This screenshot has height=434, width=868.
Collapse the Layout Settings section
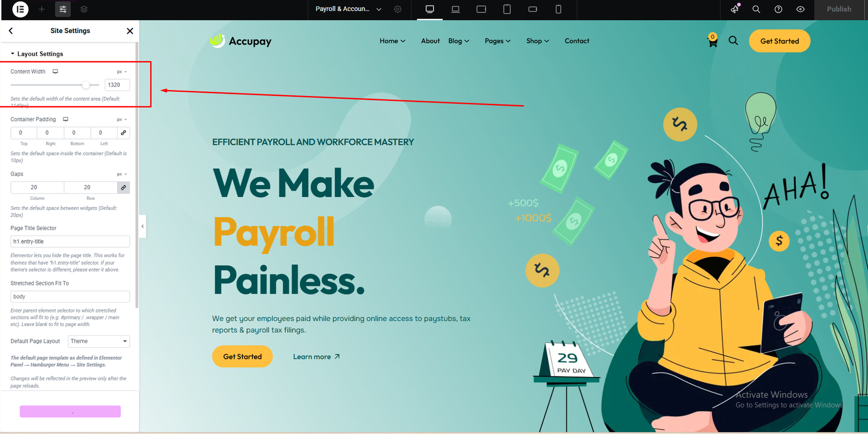tap(36, 54)
